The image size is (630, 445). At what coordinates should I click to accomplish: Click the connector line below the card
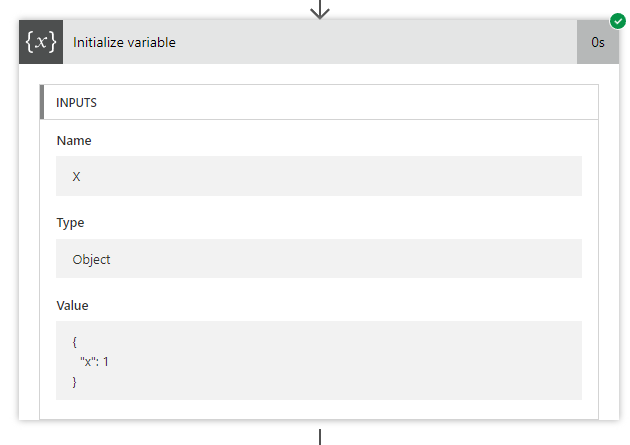pyautogui.click(x=320, y=436)
